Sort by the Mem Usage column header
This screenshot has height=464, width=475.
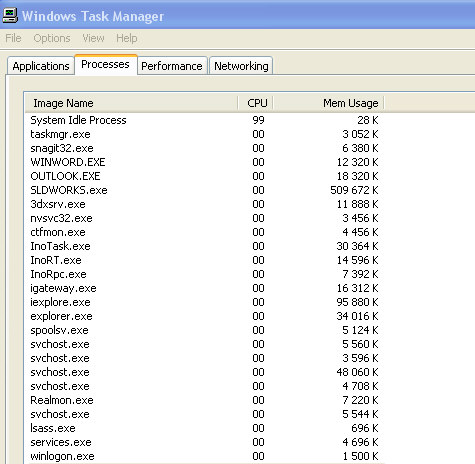pos(329,103)
